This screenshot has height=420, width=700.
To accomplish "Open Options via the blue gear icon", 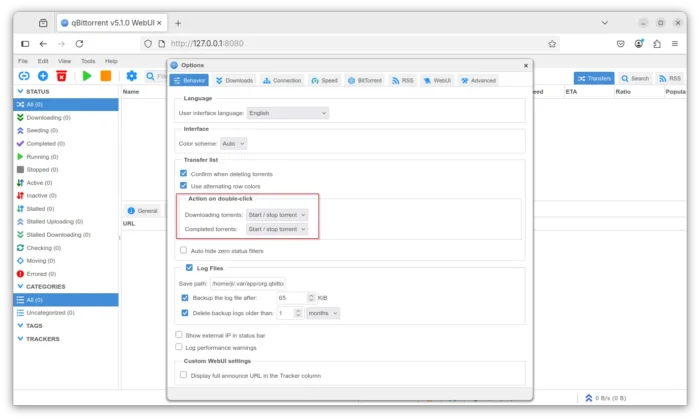I will 131,76.
